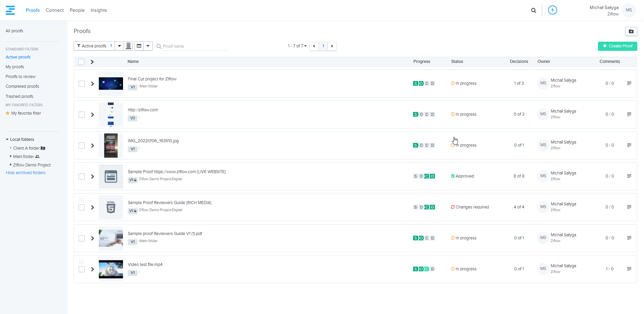The width and height of the screenshot is (644, 314).
Task: Open the 1 - 7 of 7 page size dropdown
Action: pyautogui.click(x=297, y=46)
